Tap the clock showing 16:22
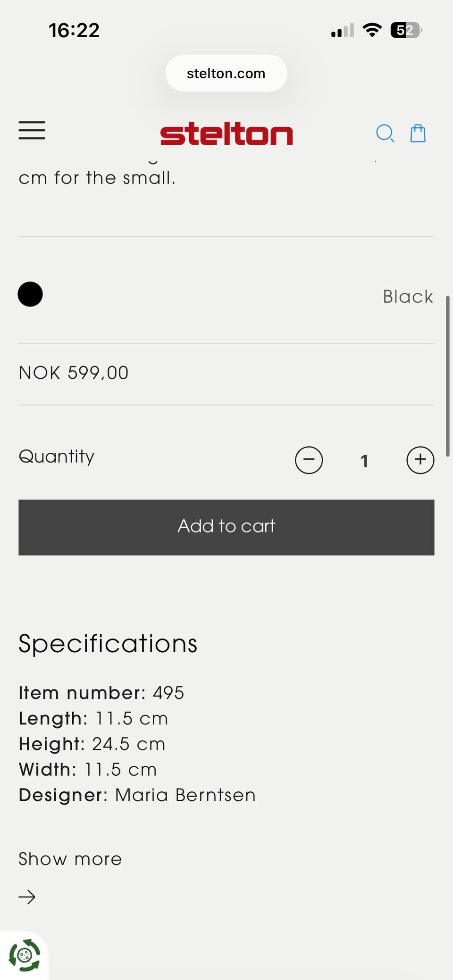 (x=74, y=30)
